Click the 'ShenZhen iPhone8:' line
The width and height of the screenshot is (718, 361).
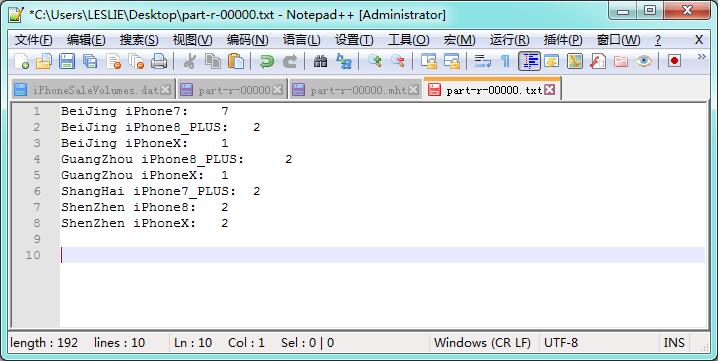[x=128, y=207]
